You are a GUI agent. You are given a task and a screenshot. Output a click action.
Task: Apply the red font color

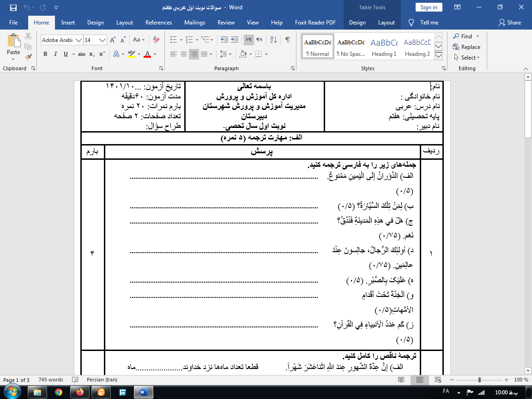pyautogui.click(x=147, y=54)
